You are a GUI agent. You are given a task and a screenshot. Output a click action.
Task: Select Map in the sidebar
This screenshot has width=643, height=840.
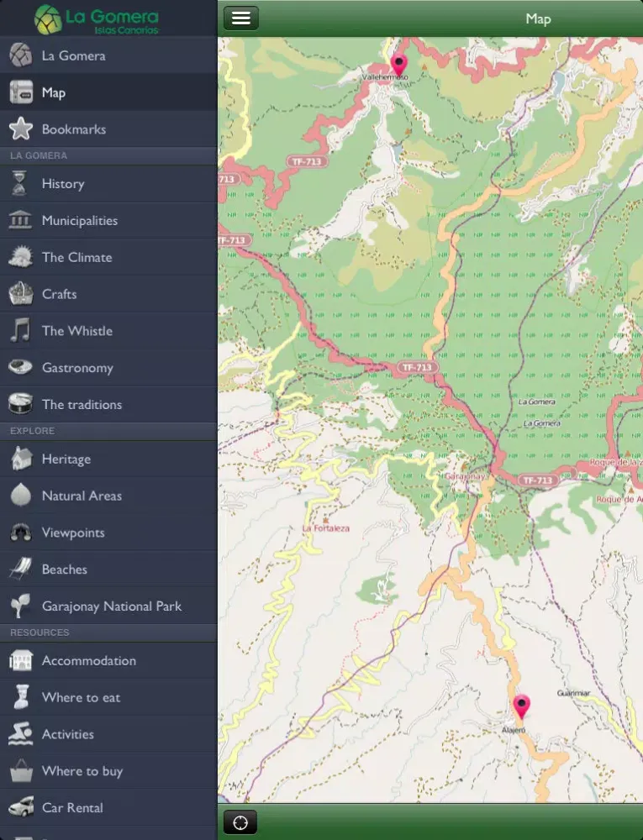tap(108, 92)
